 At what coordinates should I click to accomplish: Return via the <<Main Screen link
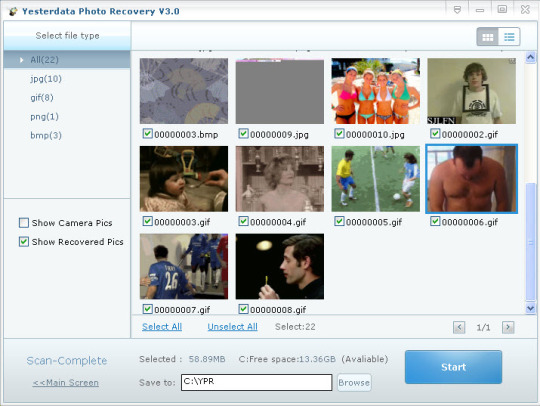pos(65,383)
